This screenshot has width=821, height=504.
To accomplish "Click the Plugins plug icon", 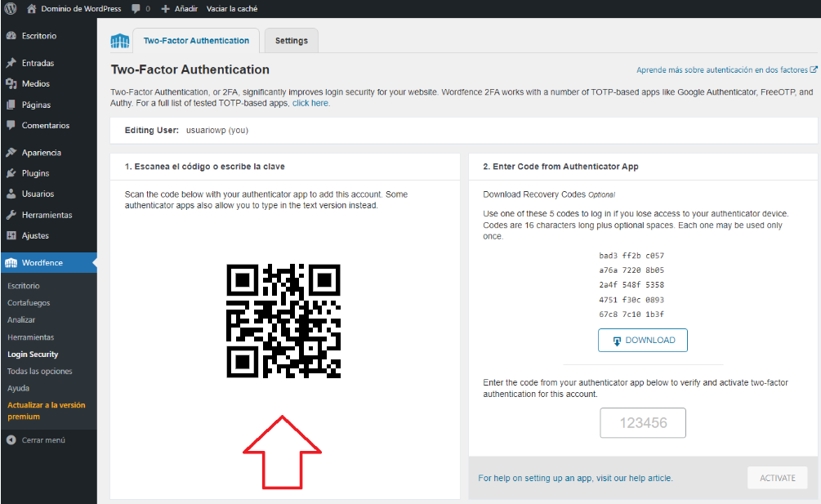I will click(x=11, y=173).
